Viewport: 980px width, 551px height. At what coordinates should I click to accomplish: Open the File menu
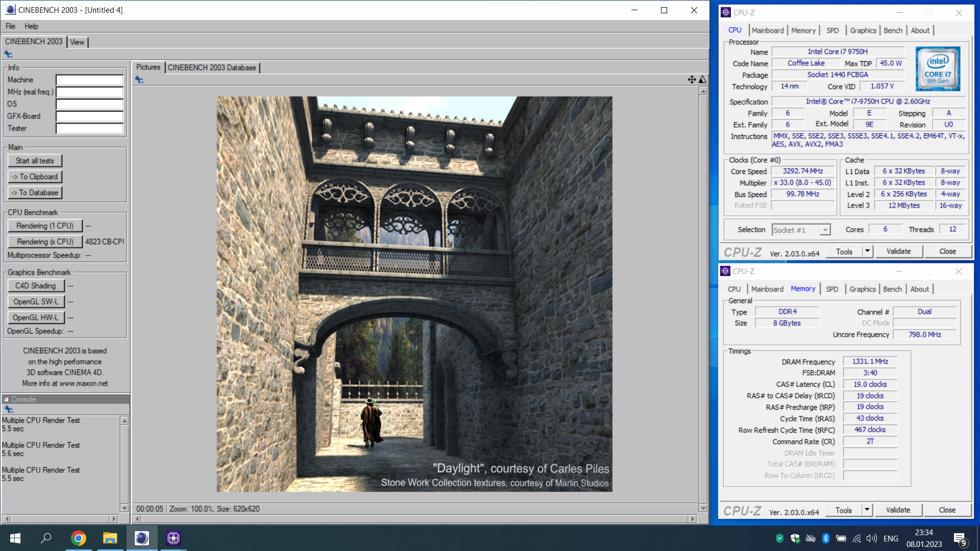point(10,26)
